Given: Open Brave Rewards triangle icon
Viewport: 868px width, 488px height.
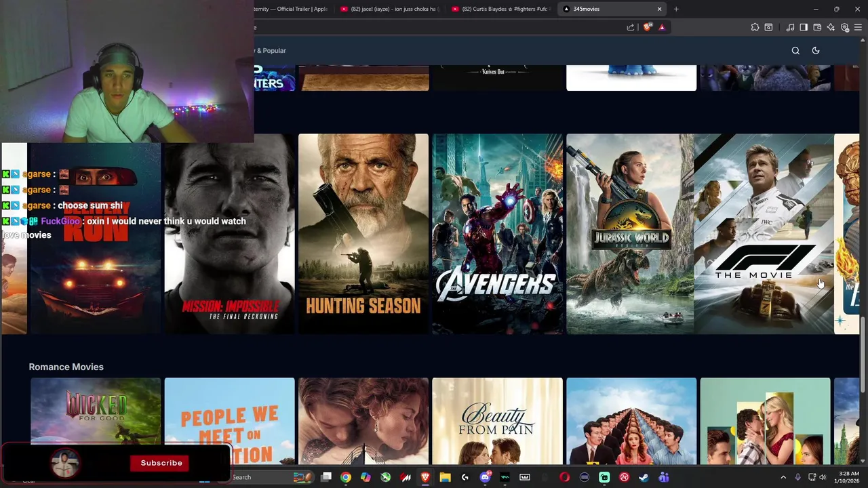Looking at the screenshot, I should (662, 27).
